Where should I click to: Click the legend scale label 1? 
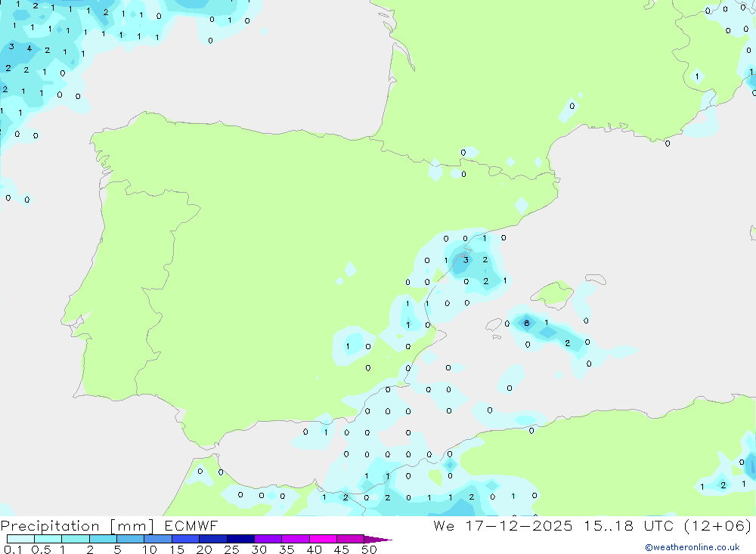pyautogui.click(x=62, y=549)
